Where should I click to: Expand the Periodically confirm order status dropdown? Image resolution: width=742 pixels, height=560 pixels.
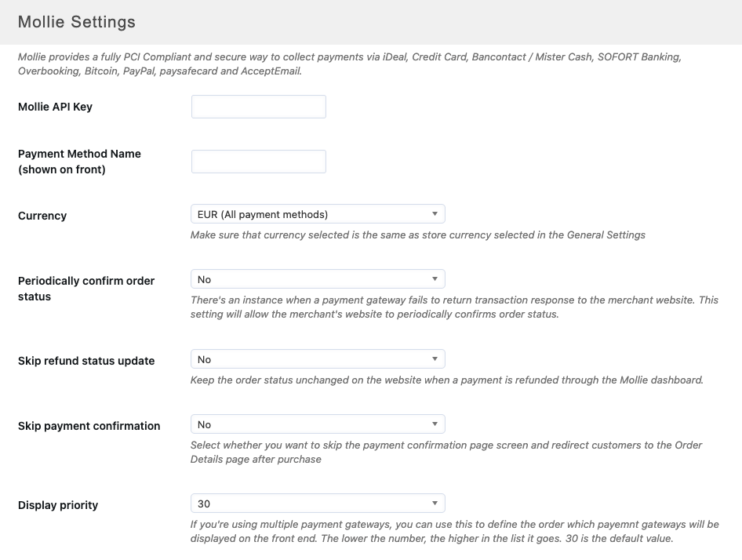pos(317,279)
